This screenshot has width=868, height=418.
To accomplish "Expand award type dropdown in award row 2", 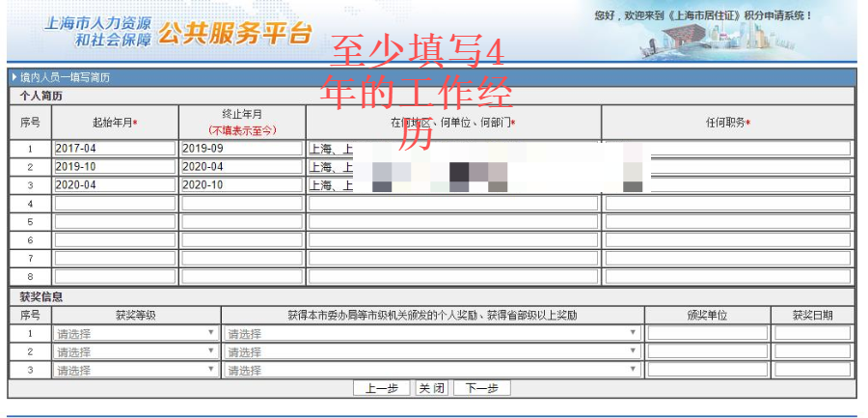I will (x=432, y=352).
